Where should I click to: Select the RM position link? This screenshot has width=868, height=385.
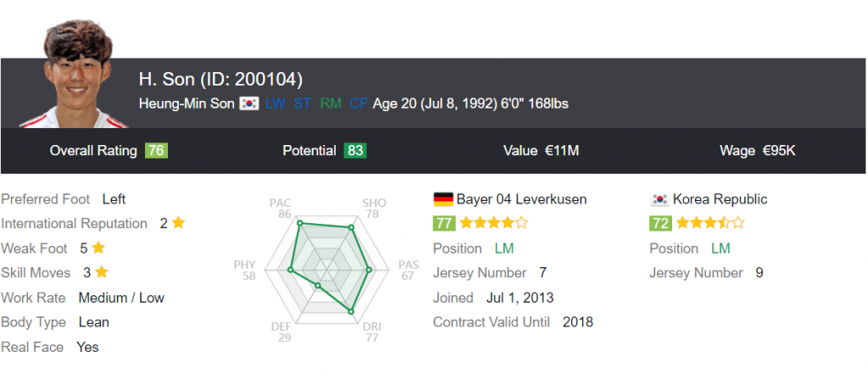point(331,103)
